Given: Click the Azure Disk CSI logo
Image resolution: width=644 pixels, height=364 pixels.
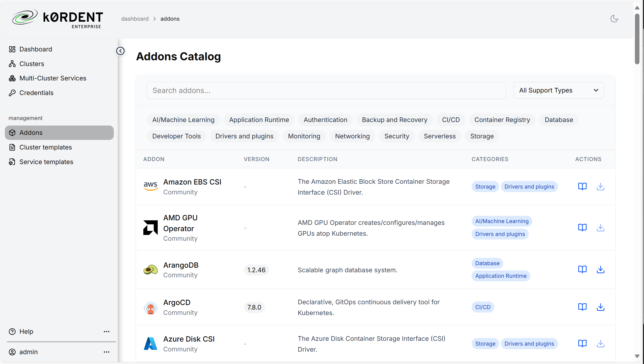Looking at the screenshot, I should [150, 344].
